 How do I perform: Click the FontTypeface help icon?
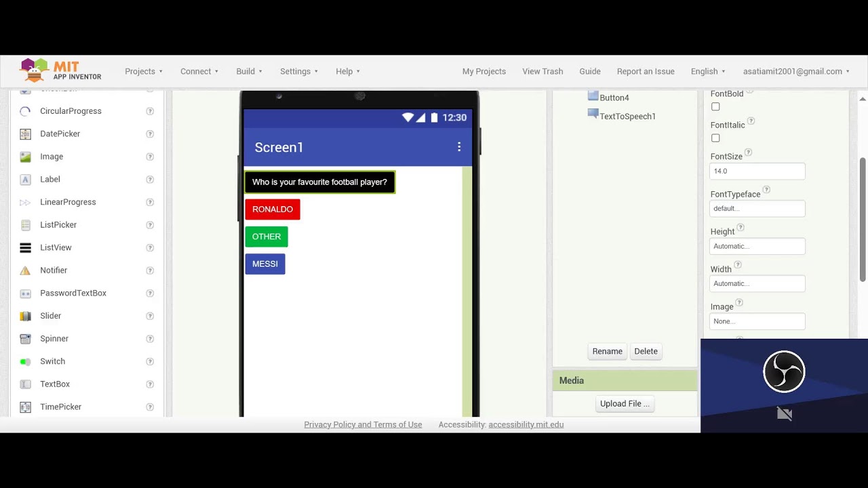tap(766, 190)
